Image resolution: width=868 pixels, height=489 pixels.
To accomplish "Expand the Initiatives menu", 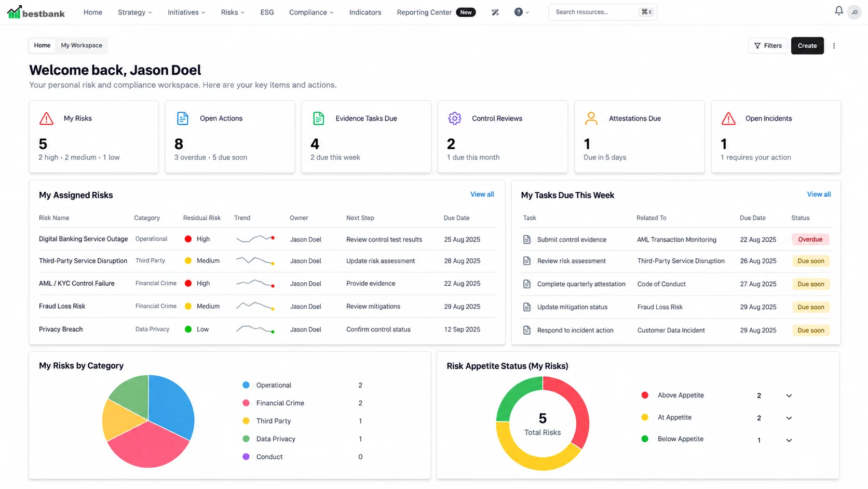I will [x=186, y=12].
